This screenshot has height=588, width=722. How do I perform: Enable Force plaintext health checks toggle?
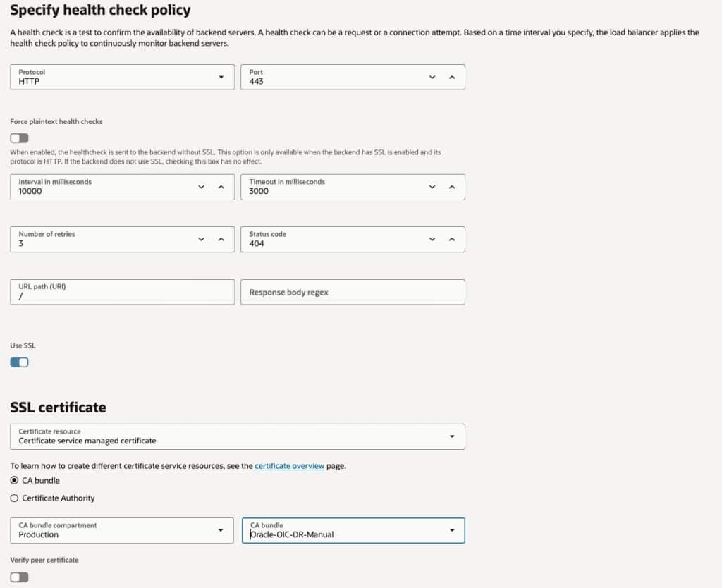coord(19,137)
